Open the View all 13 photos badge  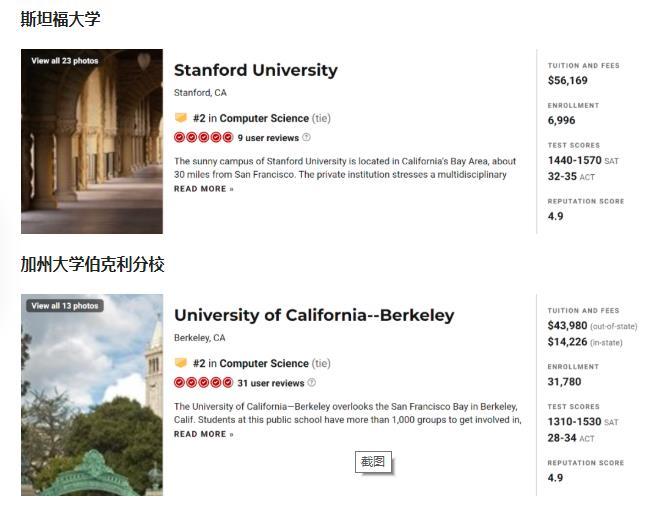click(x=65, y=306)
